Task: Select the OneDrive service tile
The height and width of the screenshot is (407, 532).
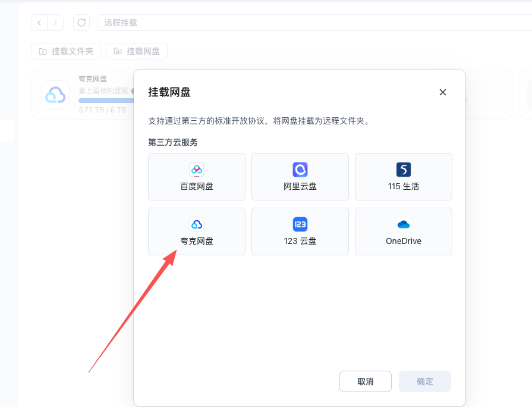Action: click(x=404, y=231)
